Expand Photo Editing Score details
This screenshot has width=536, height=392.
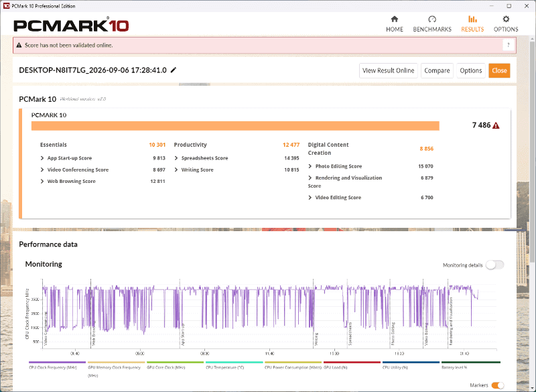click(x=310, y=166)
